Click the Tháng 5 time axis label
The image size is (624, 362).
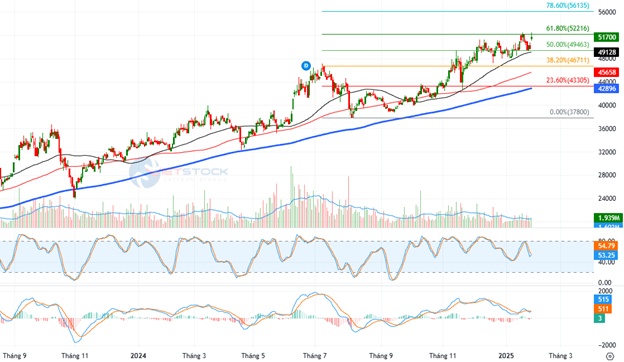coord(253,355)
